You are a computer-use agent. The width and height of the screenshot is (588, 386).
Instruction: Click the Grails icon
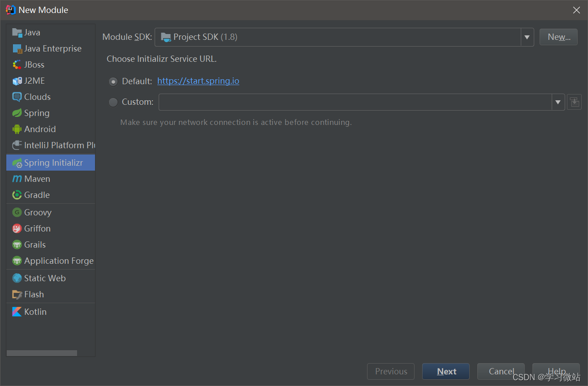17,244
